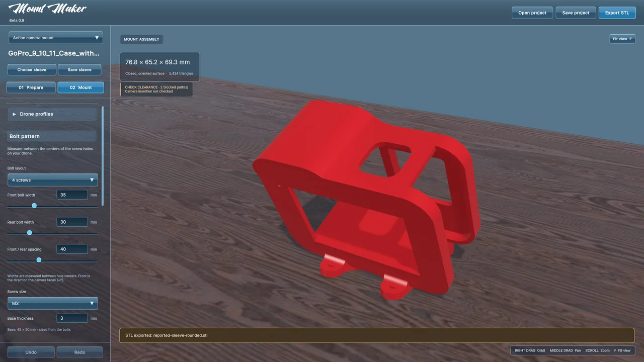Click the GoPro_9_10_11_Case file name
The width and height of the screenshot is (644, 362).
(x=54, y=53)
